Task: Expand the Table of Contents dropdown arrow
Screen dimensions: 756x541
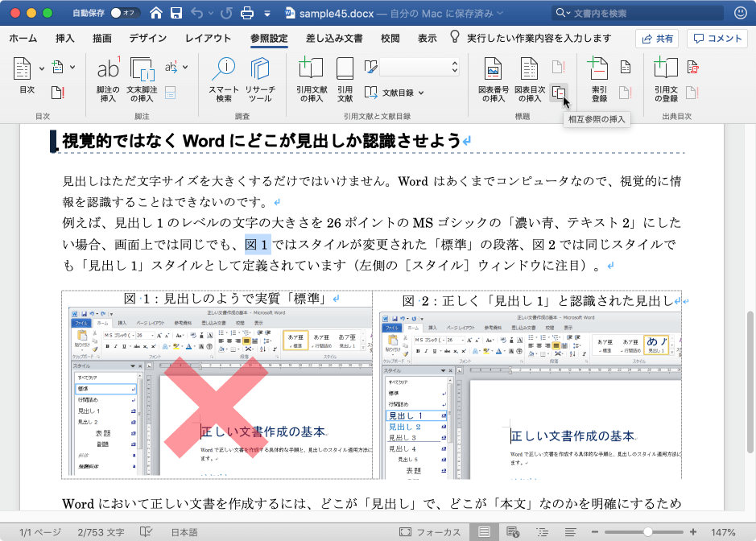Action: click(42, 68)
